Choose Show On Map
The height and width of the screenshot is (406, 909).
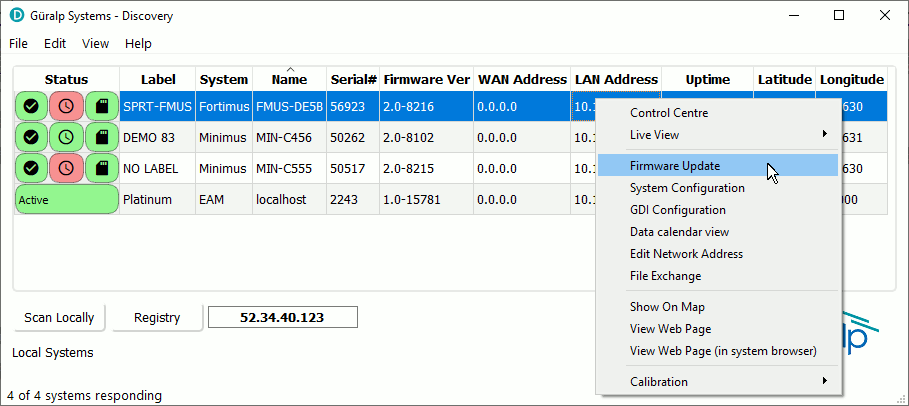[718, 307]
